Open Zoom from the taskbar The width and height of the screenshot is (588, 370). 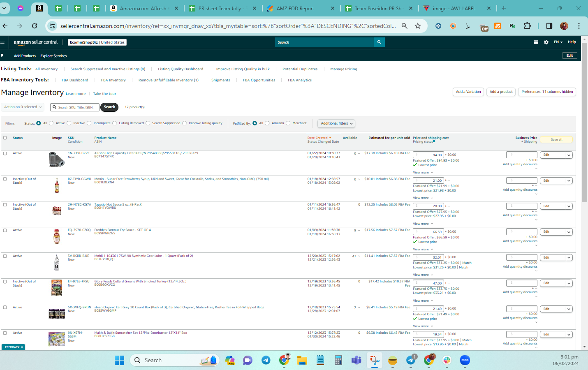pos(465,361)
